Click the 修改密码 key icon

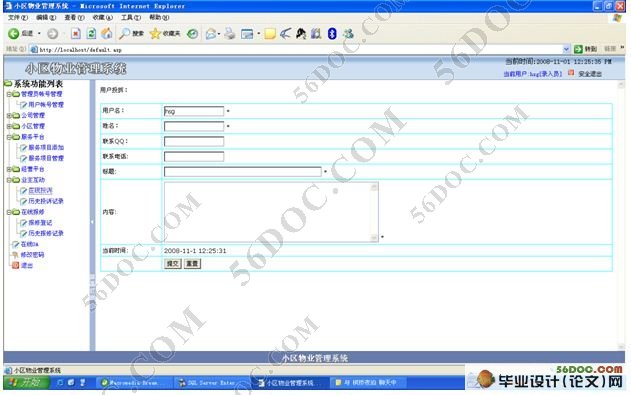coord(15,255)
